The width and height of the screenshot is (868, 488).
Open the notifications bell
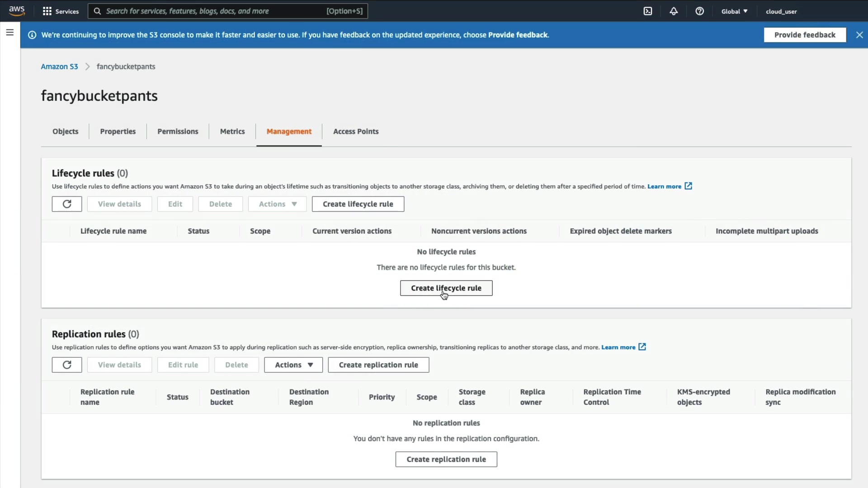(x=674, y=11)
